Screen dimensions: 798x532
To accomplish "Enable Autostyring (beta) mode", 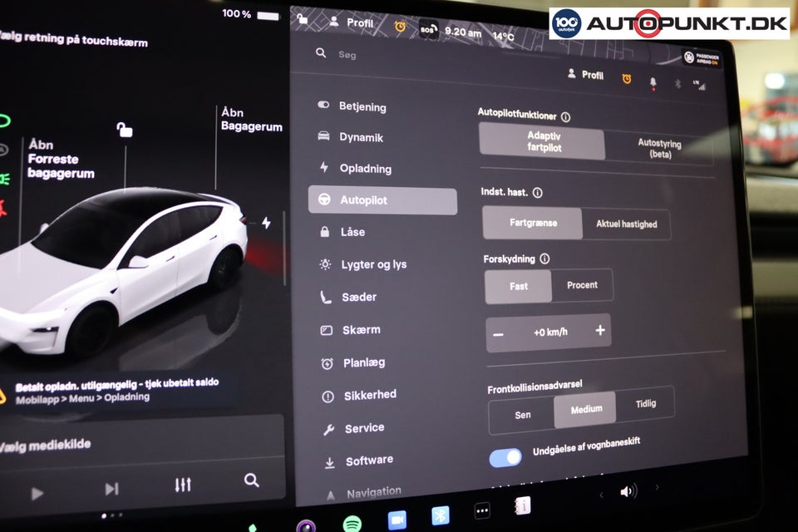I will [661, 146].
